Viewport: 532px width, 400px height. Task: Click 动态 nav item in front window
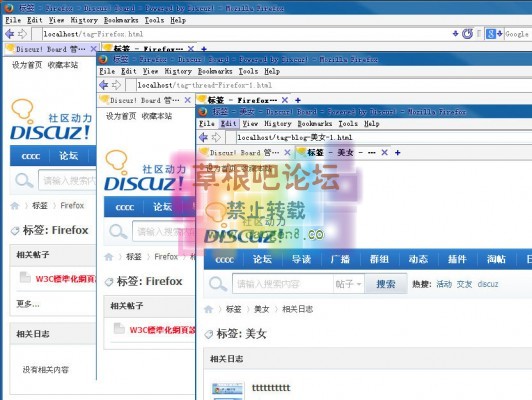click(418, 259)
